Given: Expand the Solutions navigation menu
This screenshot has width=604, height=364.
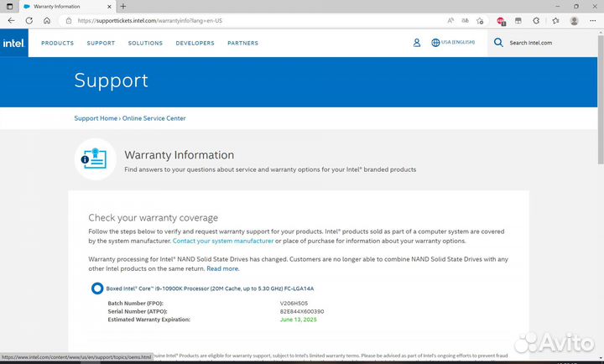Looking at the screenshot, I should 145,43.
